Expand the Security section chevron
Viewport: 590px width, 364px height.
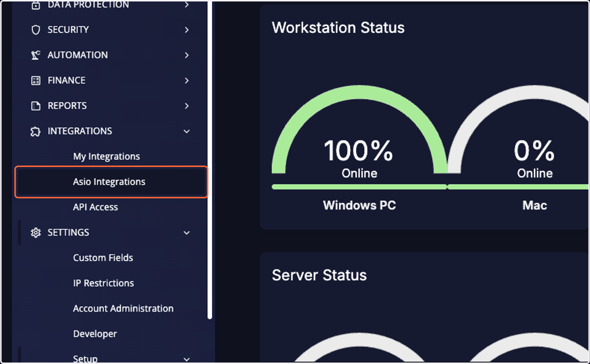tap(187, 30)
